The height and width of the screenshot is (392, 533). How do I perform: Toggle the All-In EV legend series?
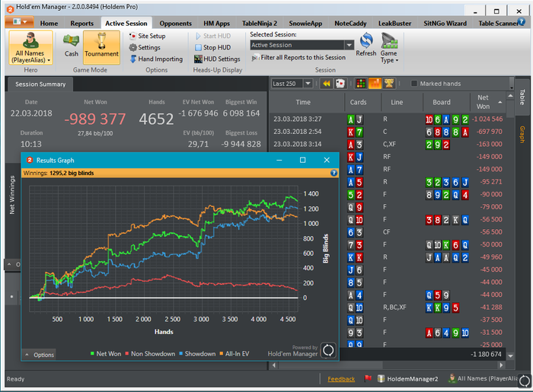tap(235, 354)
